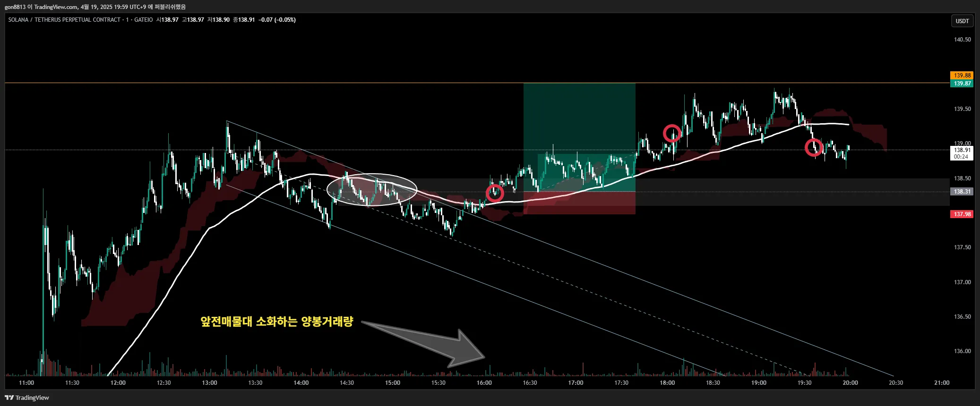The height and width of the screenshot is (406, 980).
Task: Click the yellow annotation 앞전매물대 소화하는 양봉거래량
Action: pyautogui.click(x=277, y=321)
